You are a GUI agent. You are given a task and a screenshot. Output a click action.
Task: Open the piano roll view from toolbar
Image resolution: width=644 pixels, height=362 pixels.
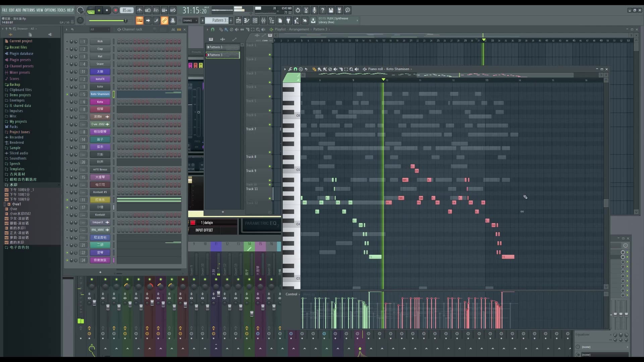[247, 20]
